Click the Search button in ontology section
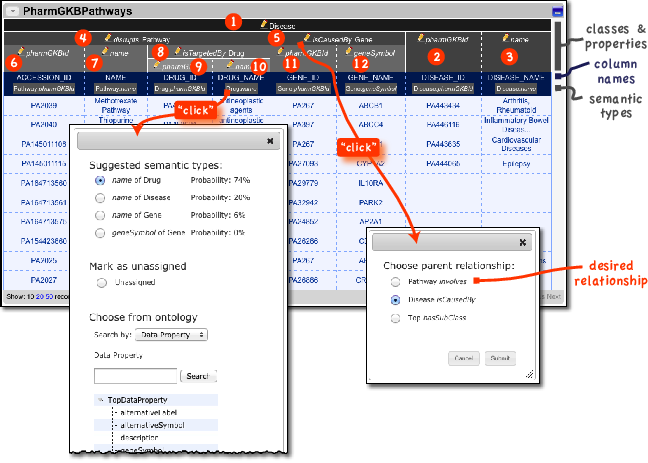The width and height of the screenshot is (648, 463). coord(198,376)
